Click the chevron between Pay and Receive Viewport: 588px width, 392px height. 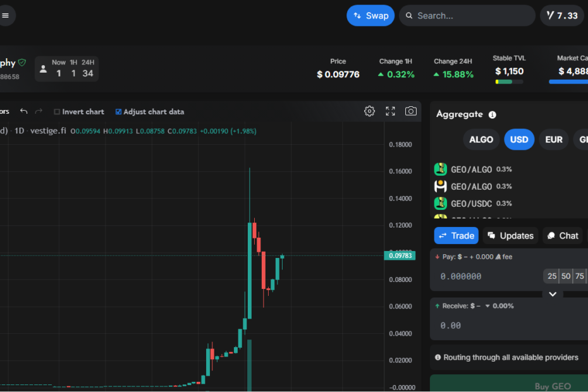(x=553, y=294)
